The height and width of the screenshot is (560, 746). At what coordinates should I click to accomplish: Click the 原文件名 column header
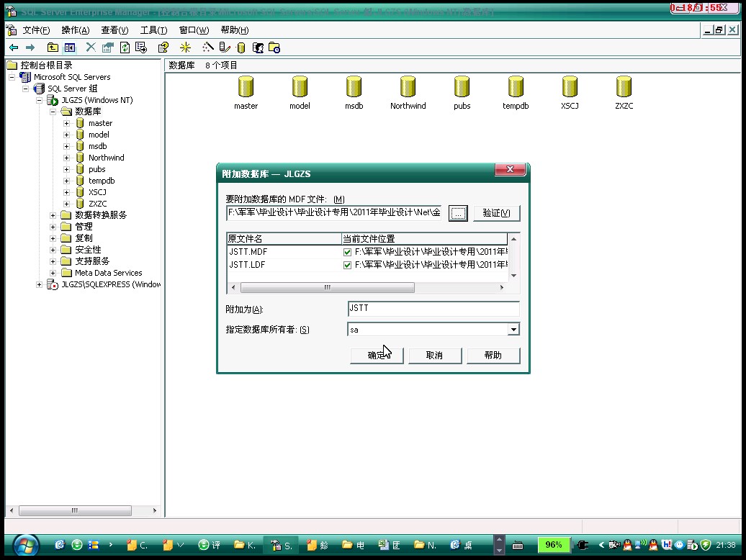click(x=284, y=239)
